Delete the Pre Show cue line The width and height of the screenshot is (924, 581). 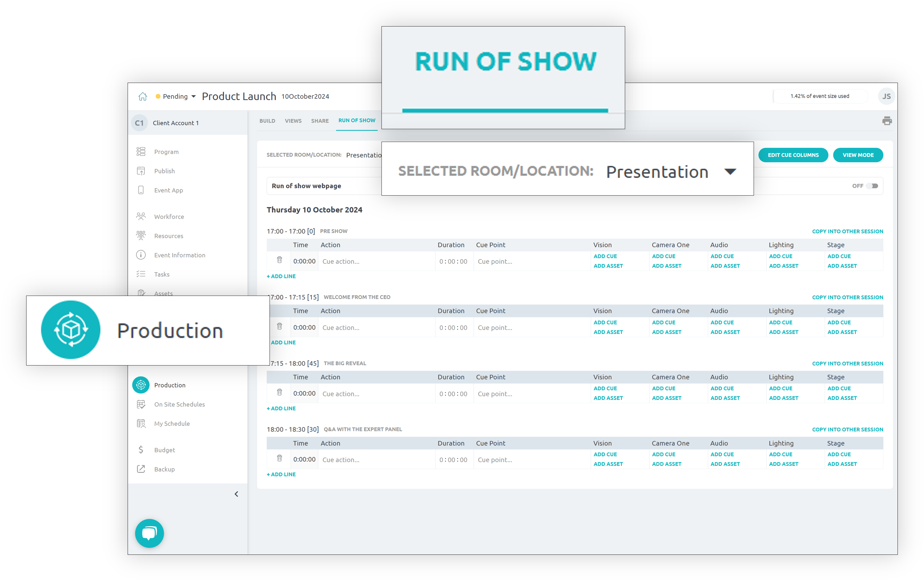(x=279, y=260)
